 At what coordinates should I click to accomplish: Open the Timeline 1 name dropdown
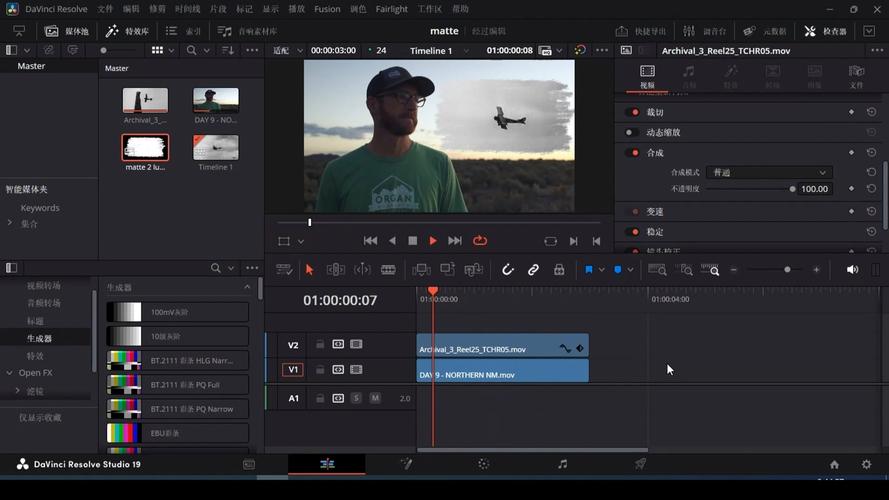click(438, 50)
